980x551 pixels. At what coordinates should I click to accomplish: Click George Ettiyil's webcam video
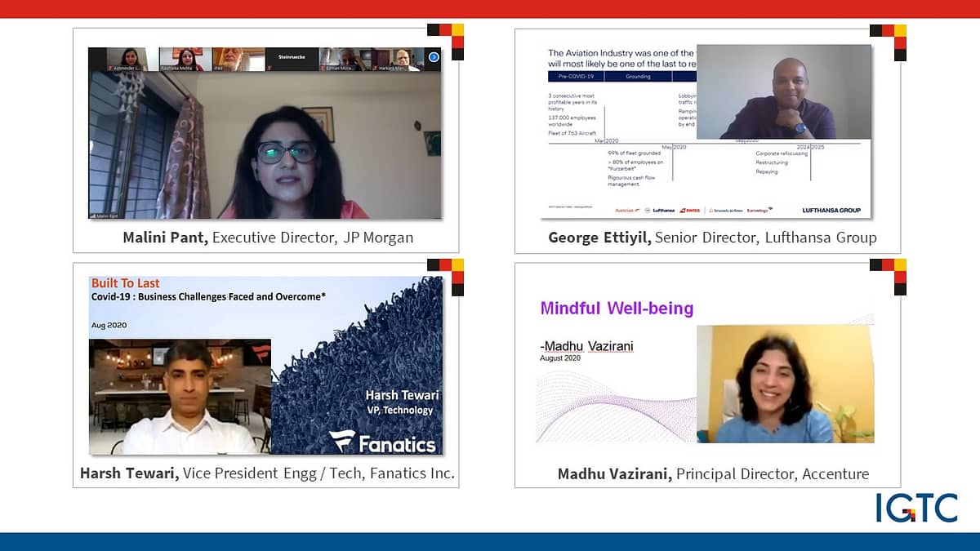coord(783,92)
